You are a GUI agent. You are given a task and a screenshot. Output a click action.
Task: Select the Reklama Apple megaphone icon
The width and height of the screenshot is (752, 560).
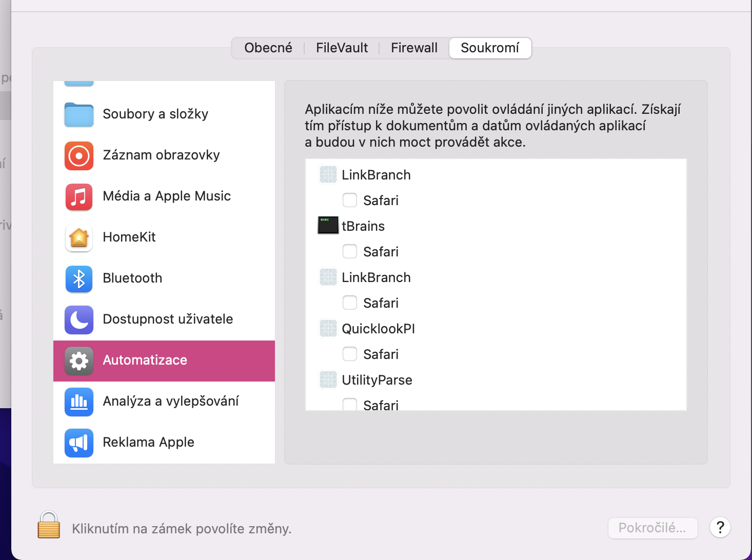[x=79, y=443]
